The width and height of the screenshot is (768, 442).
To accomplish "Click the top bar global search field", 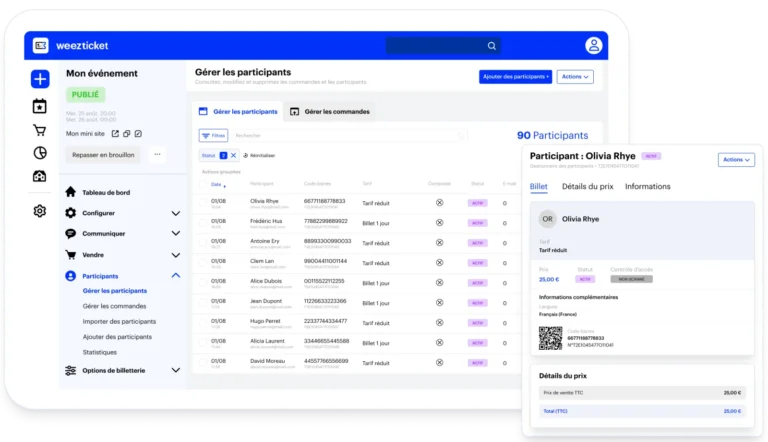I will [x=443, y=46].
